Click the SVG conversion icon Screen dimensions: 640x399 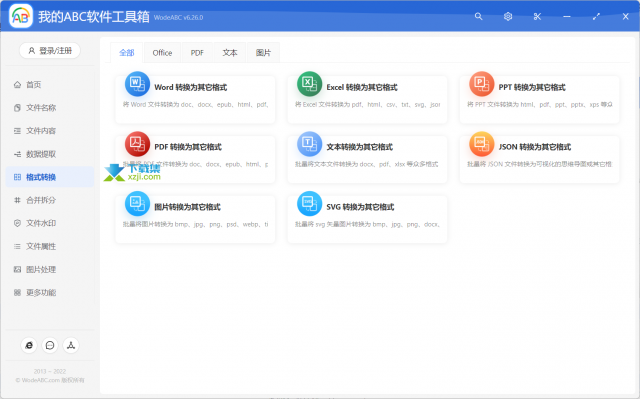pos(309,204)
